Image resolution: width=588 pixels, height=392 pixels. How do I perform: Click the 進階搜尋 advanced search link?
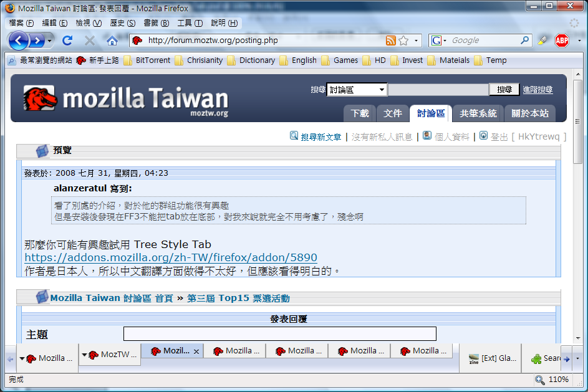tap(537, 90)
